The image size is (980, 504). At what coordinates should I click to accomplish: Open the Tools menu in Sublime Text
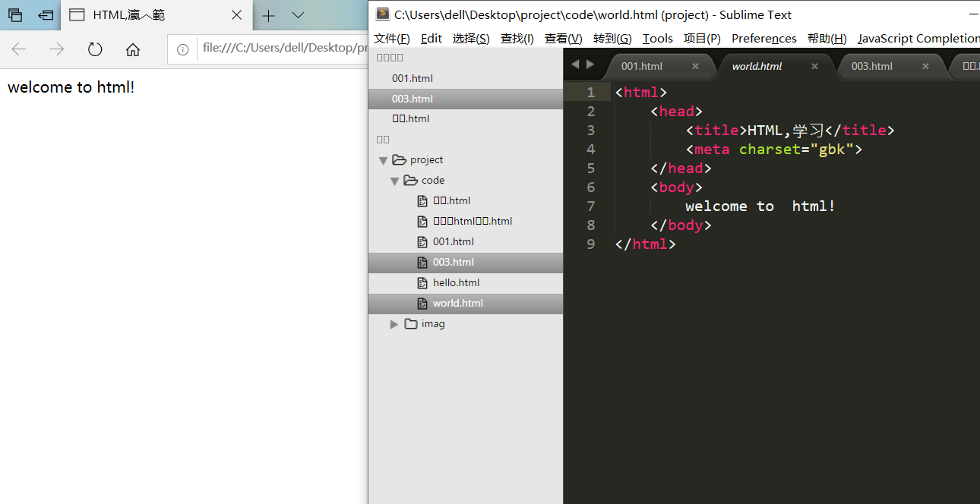(x=658, y=39)
